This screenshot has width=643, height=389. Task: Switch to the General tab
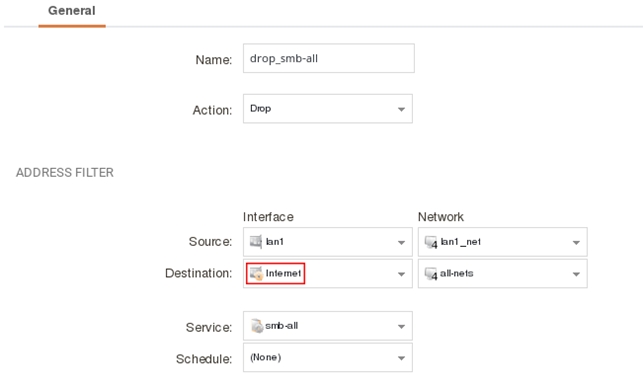point(72,11)
